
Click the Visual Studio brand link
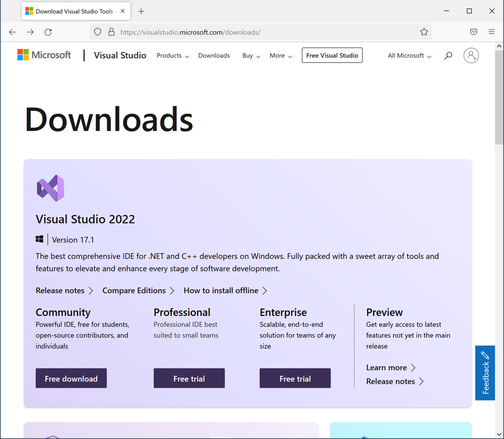[x=120, y=55]
